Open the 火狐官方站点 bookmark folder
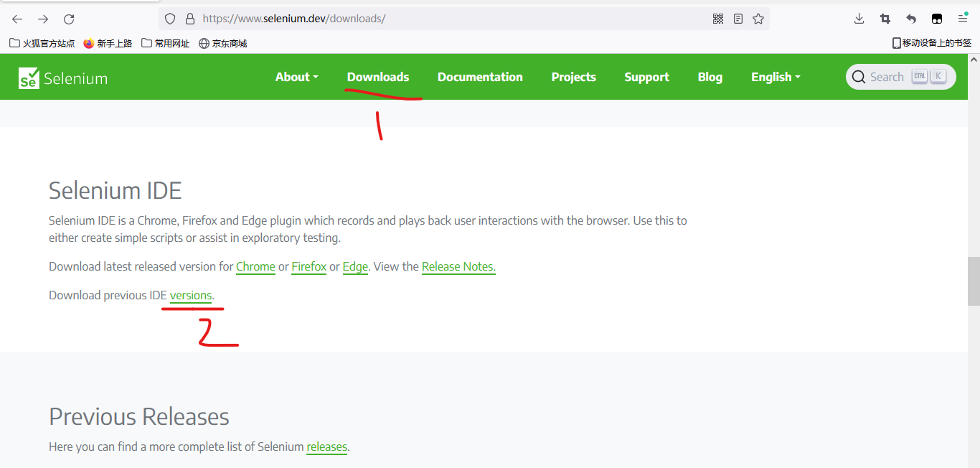Viewport: 980px width, 468px height. (42, 43)
